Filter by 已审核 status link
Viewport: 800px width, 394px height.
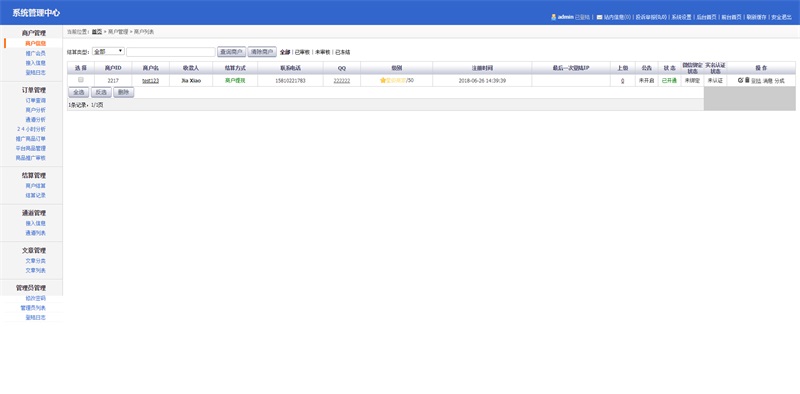coord(302,52)
